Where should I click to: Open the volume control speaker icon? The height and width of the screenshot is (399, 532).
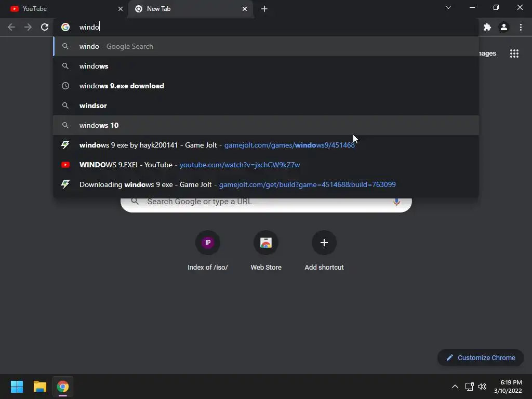(482, 387)
